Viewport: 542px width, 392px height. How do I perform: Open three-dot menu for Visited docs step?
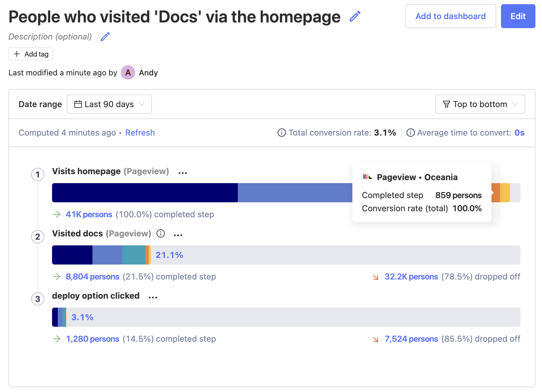tap(178, 235)
